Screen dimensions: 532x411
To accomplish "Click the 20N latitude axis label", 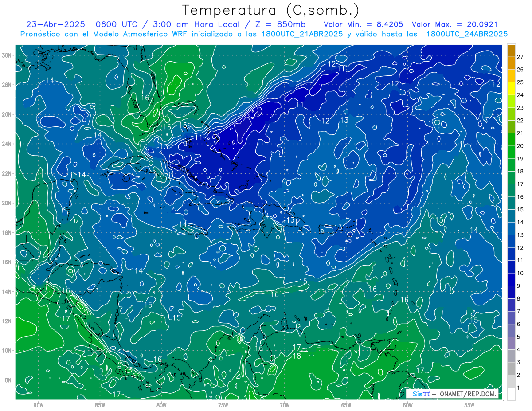I will [x=7, y=203].
